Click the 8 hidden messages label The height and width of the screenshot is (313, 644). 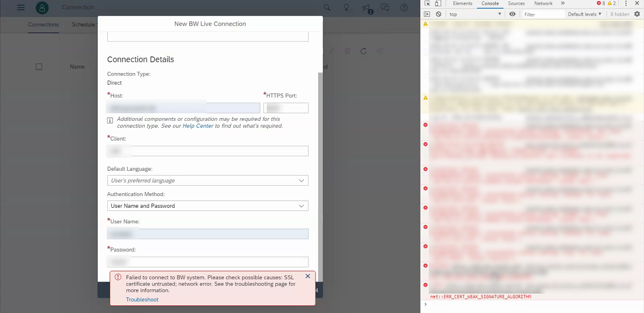(x=620, y=14)
